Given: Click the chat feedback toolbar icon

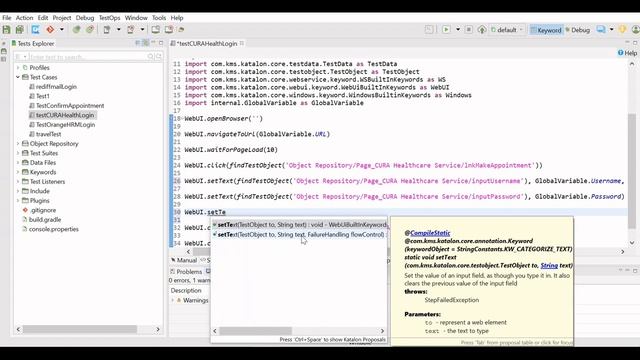Looking at the screenshot, I should click(x=601, y=29).
